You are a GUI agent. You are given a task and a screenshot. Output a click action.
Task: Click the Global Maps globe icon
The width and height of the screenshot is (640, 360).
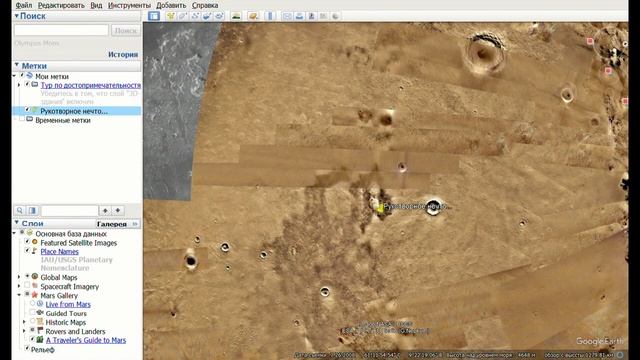35,277
